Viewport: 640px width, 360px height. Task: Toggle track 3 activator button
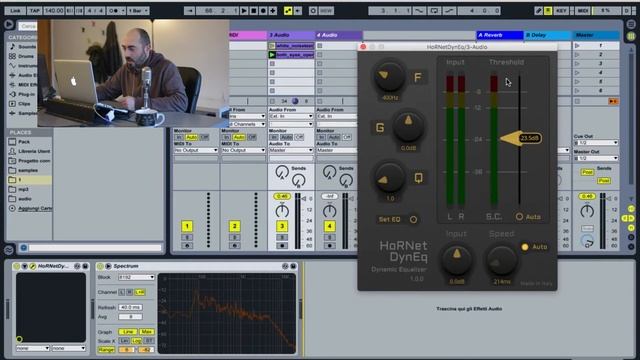282,226
